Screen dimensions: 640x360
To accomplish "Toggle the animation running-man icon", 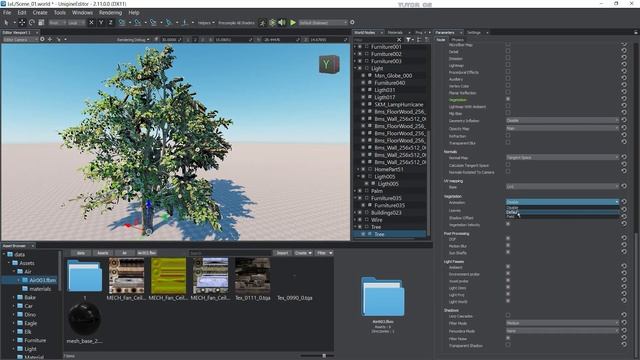I will [262, 22].
